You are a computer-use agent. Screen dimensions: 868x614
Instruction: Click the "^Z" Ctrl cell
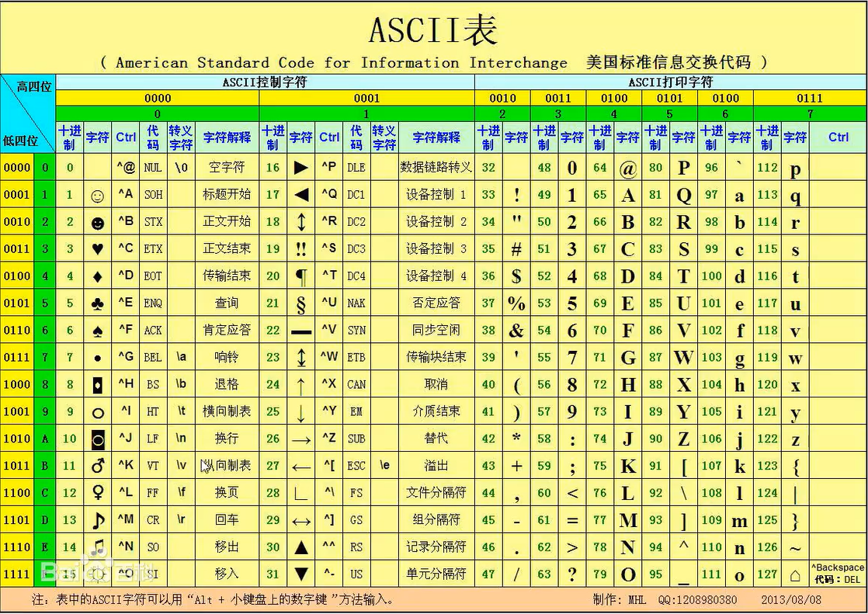[329, 438]
